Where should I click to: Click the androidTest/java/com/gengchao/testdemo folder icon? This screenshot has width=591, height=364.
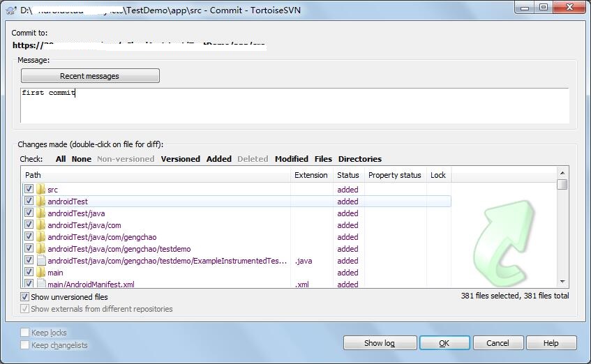coord(40,249)
